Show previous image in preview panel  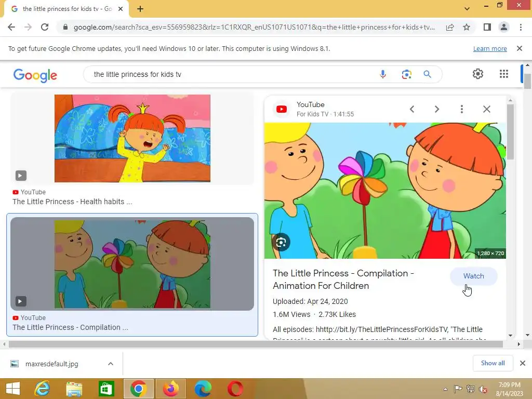coord(412,109)
